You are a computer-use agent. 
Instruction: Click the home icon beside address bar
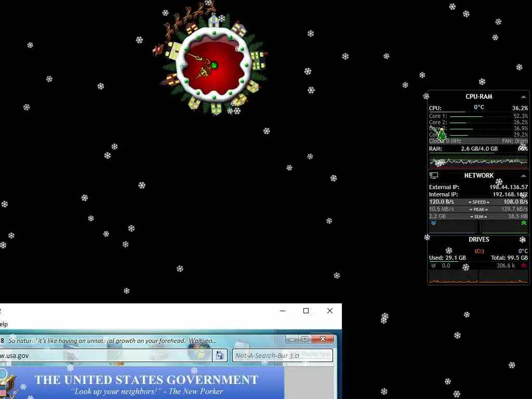point(220,355)
